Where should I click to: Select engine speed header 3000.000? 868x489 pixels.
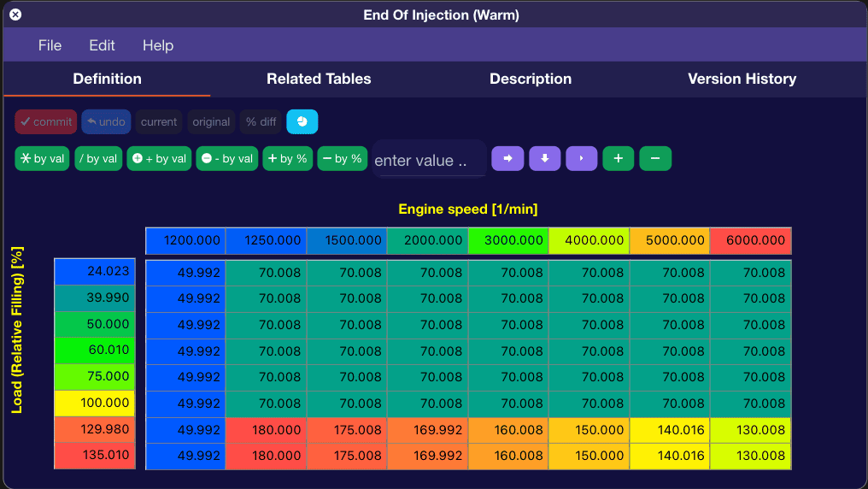tap(508, 240)
